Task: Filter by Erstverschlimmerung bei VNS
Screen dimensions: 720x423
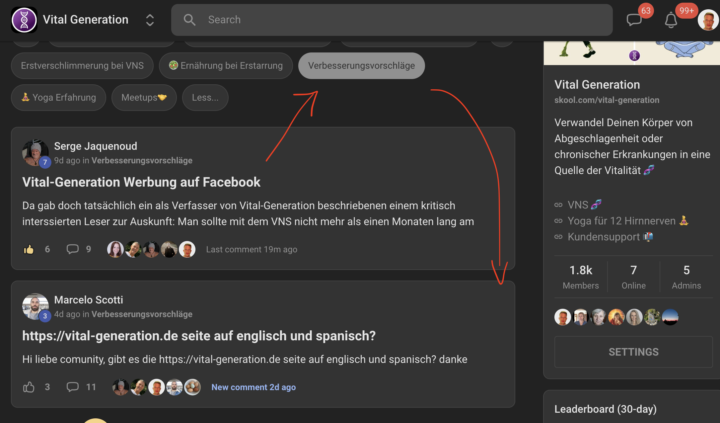Action: (x=82, y=66)
